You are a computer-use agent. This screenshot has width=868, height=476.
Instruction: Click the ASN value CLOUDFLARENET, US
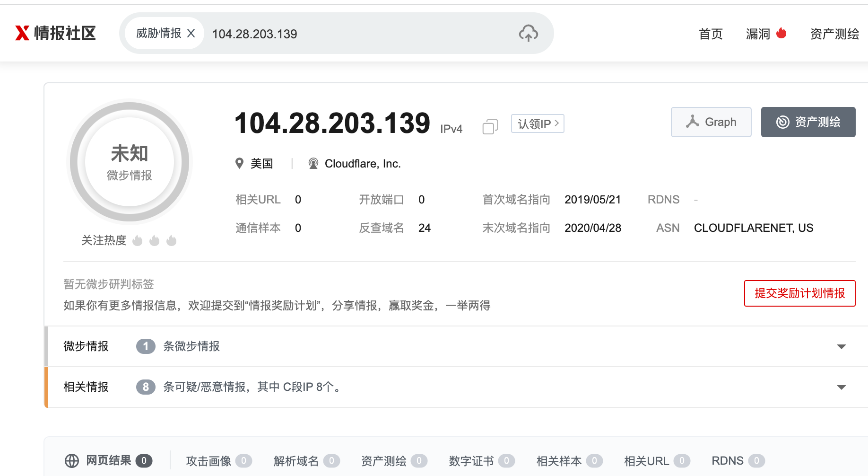click(754, 228)
